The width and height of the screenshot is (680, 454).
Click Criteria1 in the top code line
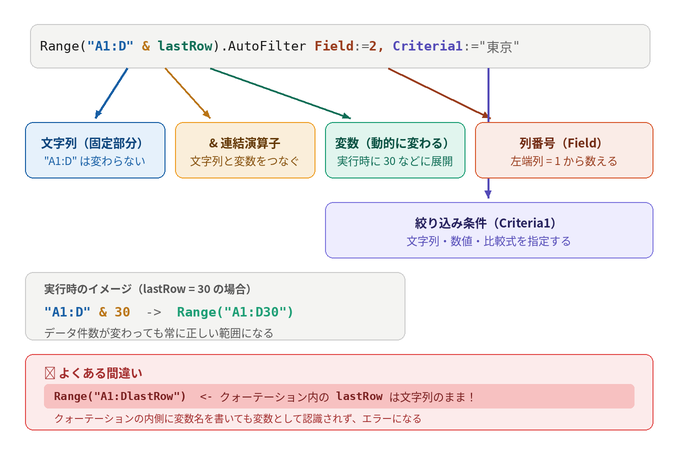coord(428,46)
